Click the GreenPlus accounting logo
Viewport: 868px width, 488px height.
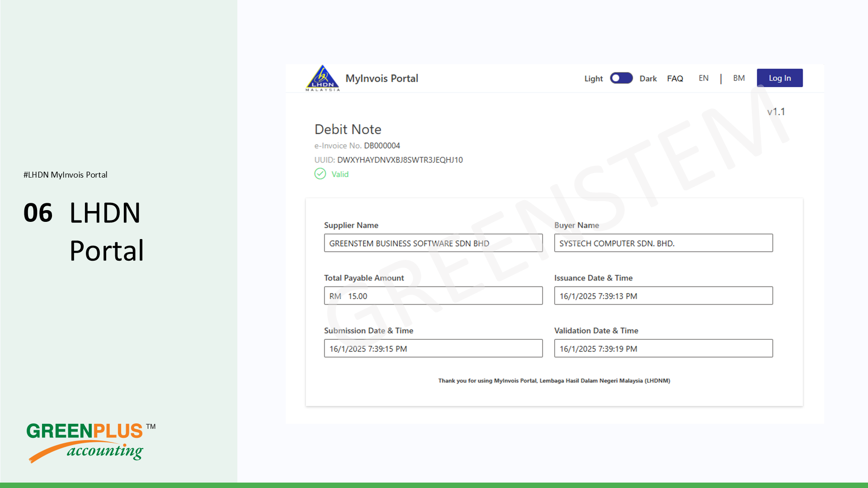(x=91, y=442)
